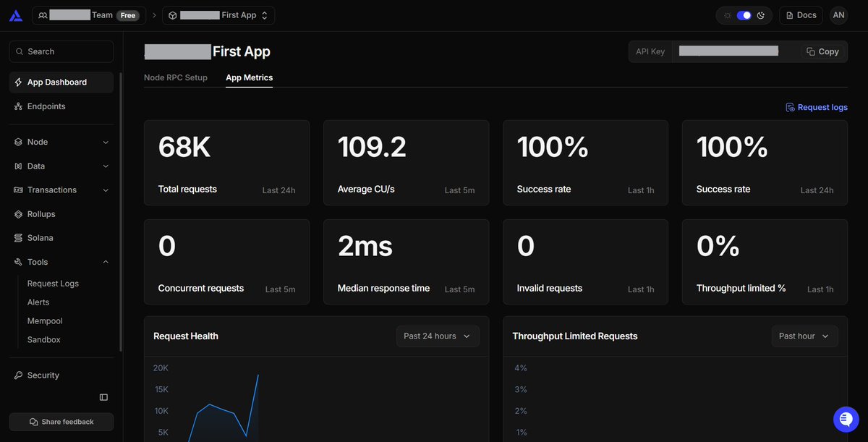Click the Data icon in sidebar
Image resolution: width=868 pixels, height=442 pixels.
point(18,166)
